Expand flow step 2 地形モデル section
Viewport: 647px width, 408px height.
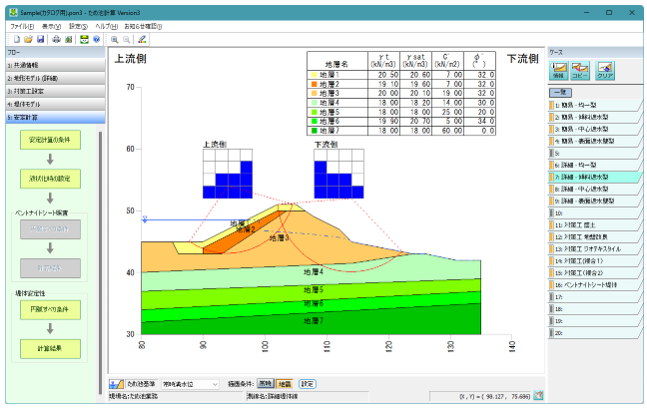(55, 78)
